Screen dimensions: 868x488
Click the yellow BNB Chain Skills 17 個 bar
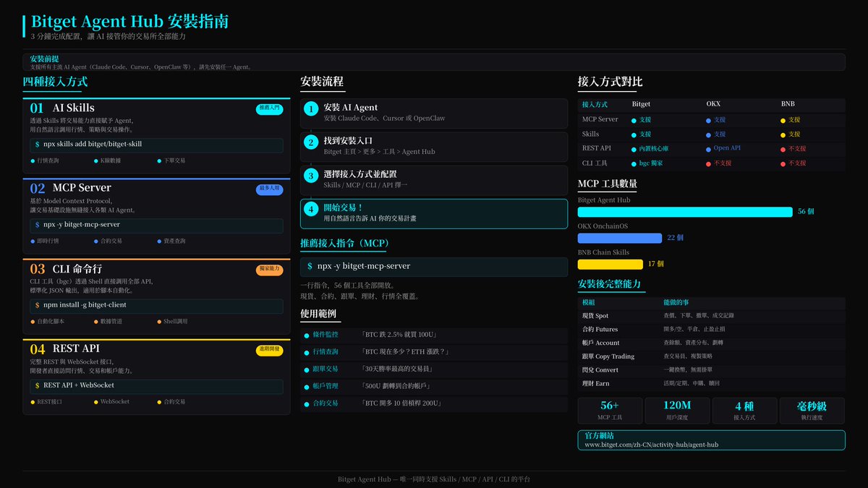pos(610,264)
